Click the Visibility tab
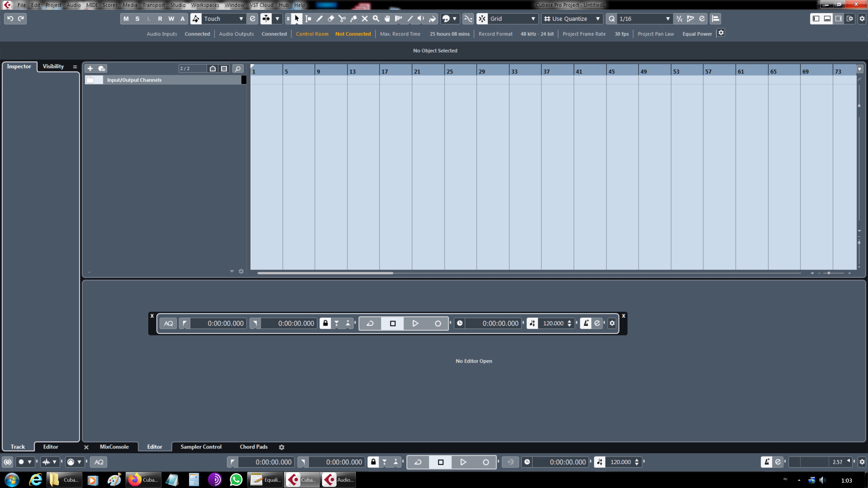Screen dimensions: 868x488 (x=53, y=66)
